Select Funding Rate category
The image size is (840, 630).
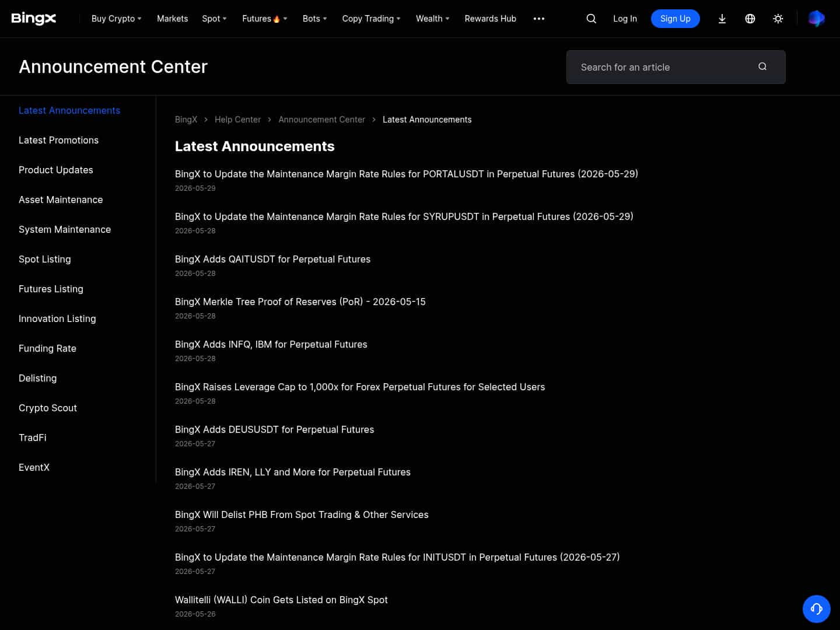pyautogui.click(x=47, y=348)
